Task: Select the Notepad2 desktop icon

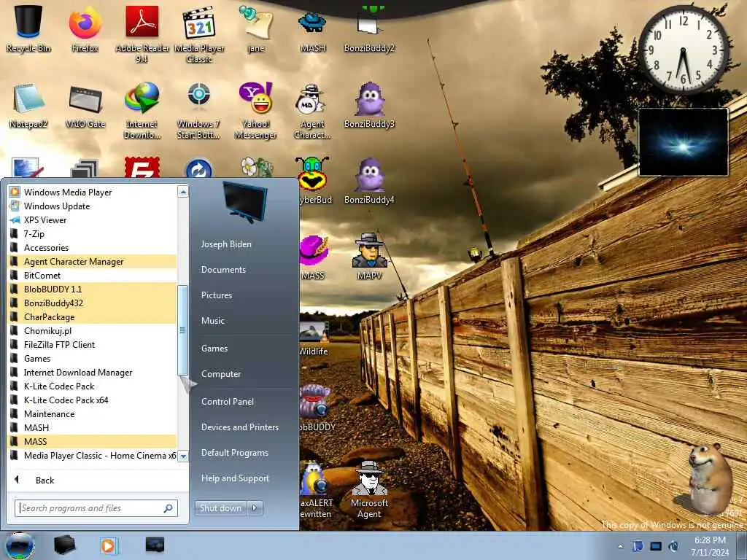Action: click(x=28, y=106)
